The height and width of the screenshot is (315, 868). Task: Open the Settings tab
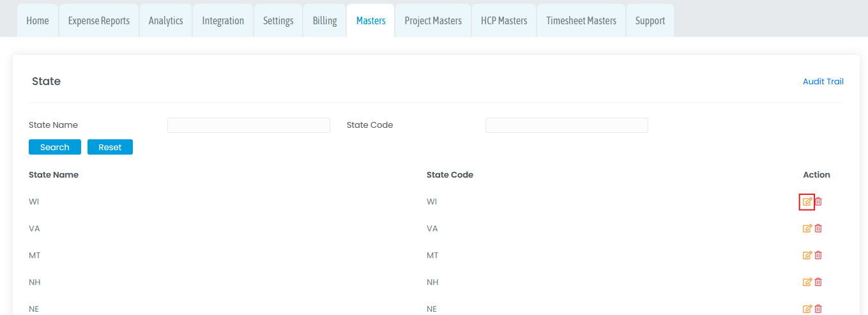pyautogui.click(x=278, y=20)
